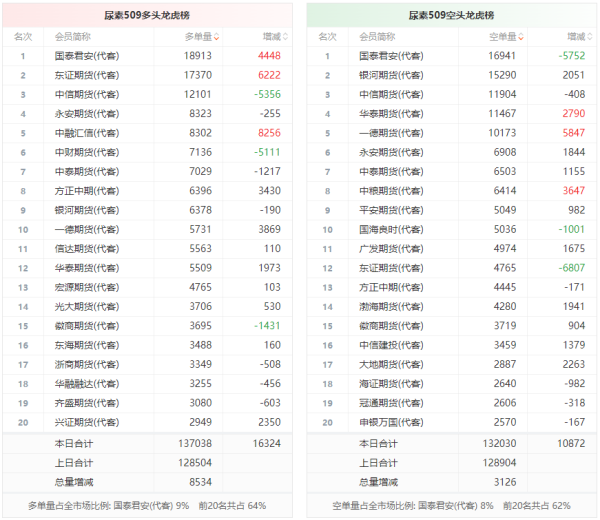Sort long table by 多单量 sort icon
This screenshot has width=600, height=520.
217,37
